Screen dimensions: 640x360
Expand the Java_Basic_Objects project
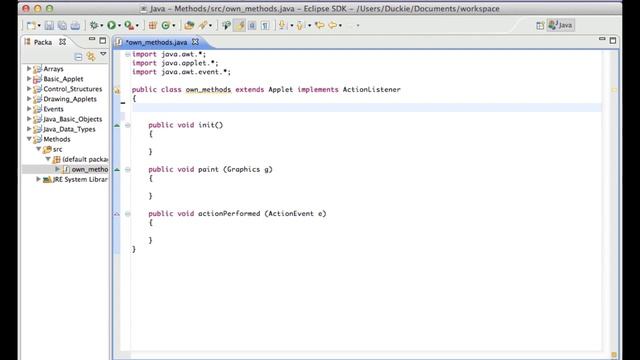pos(29,119)
